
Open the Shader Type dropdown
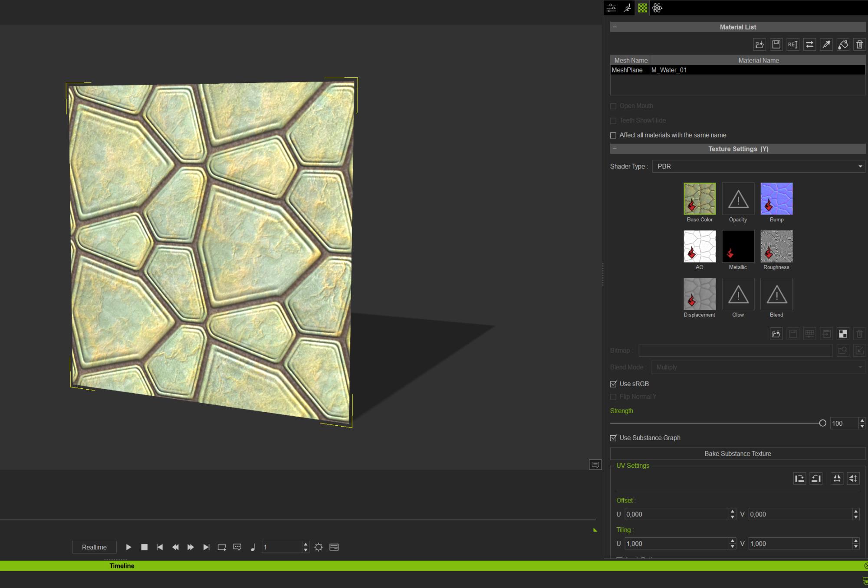point(759,166)
